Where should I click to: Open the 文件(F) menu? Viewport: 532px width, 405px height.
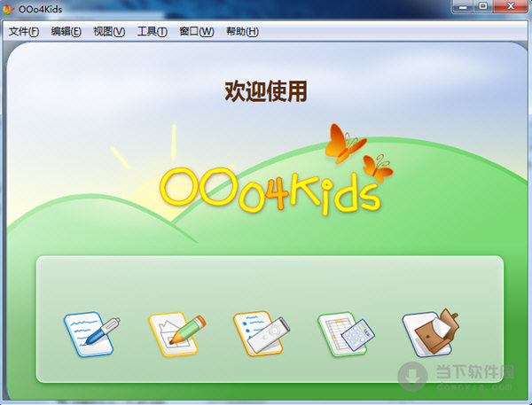[24, 32]
